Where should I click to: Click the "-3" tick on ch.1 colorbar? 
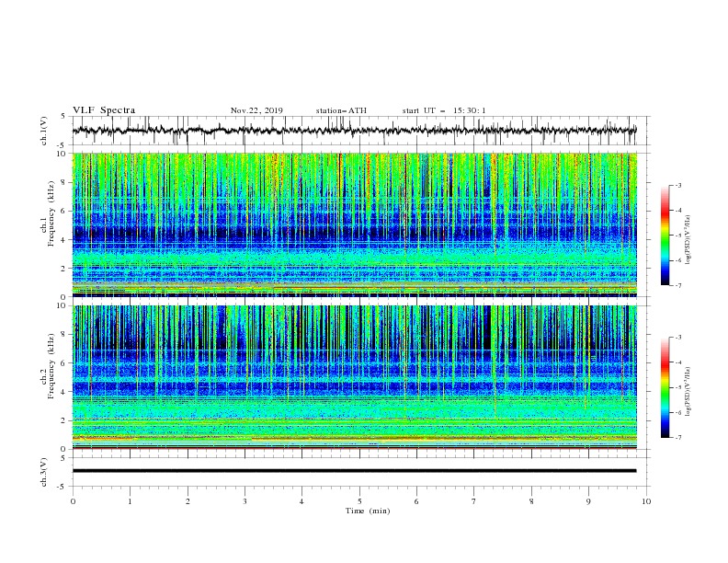click(x=677, y=185)
